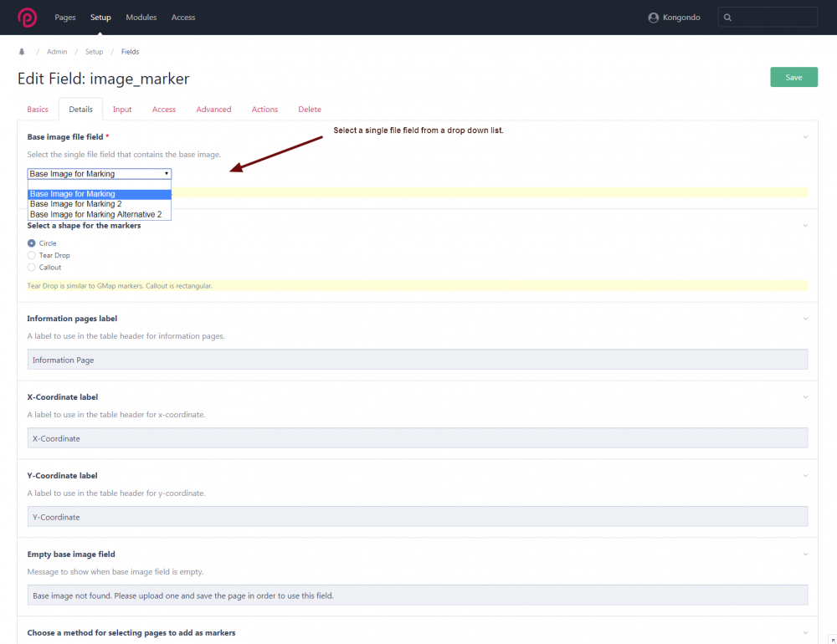Collapse the X-Coordinate label section
The width and height of the screenshot is (837, 644).
(805, 397)
